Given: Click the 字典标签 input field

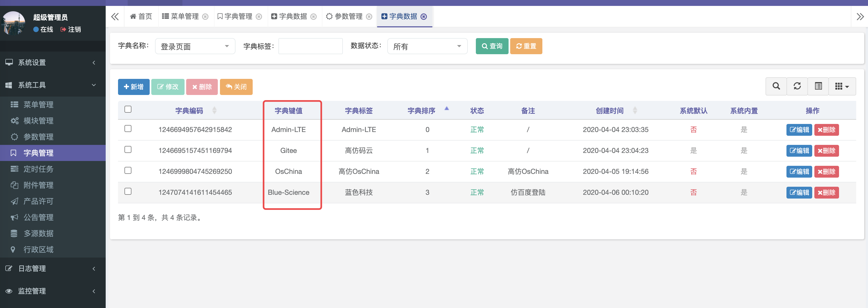Looking at the screenshot, I should click(310, 46).
